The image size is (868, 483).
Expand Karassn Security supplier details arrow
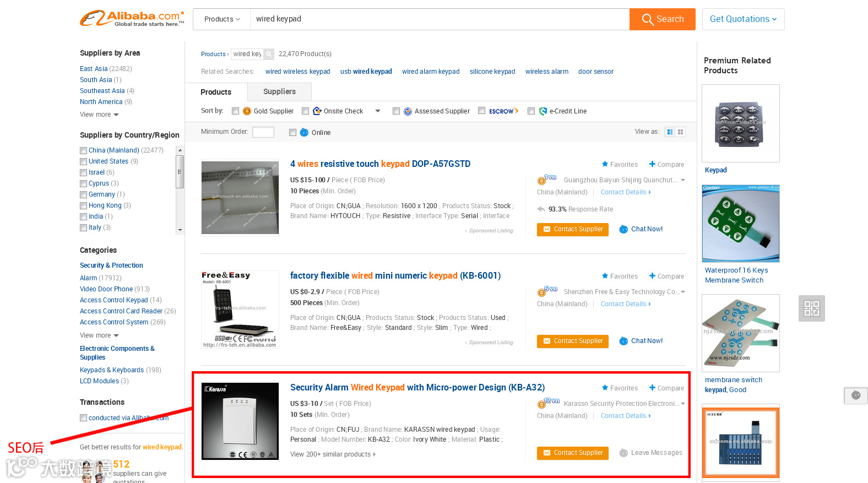[x=683, y=404]
